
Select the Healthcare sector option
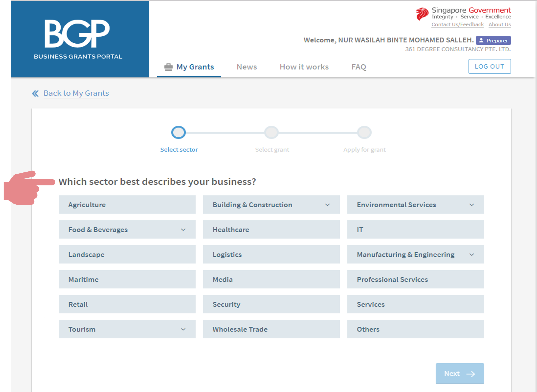[x=271, y=230]
